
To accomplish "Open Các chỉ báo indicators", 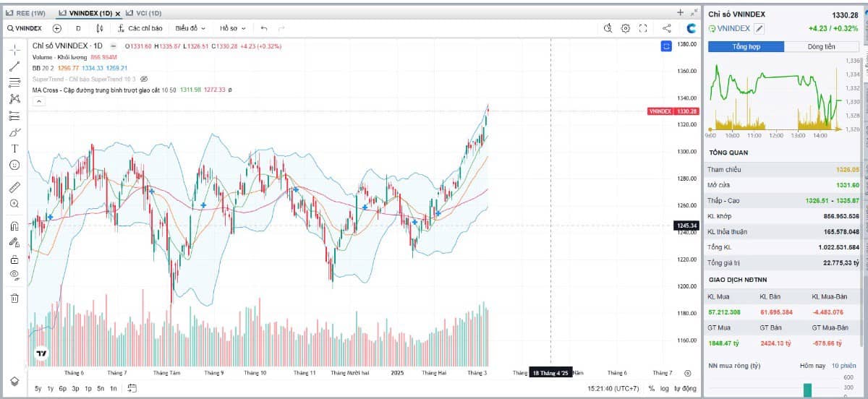I will [x=140, y=28].
